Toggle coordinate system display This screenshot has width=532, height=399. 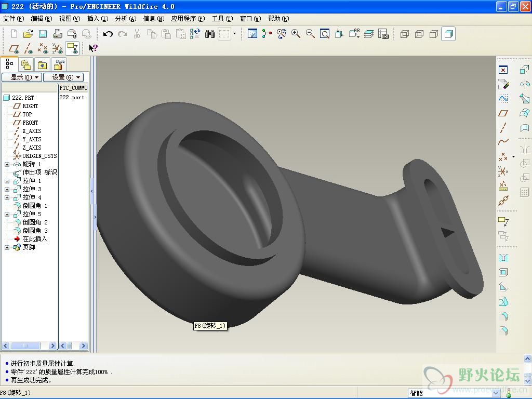point(57,48)
